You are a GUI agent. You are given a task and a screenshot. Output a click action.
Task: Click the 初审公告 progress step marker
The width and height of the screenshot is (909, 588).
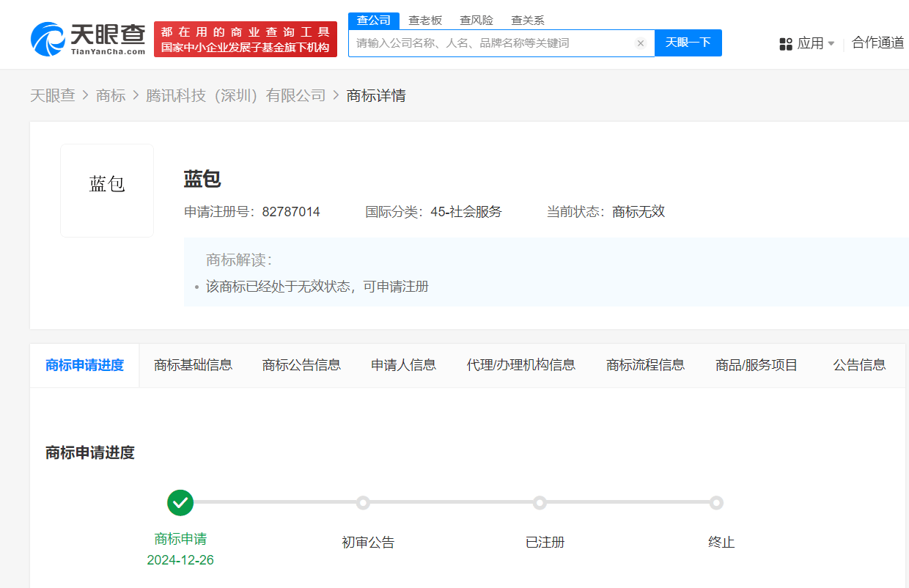362,503
